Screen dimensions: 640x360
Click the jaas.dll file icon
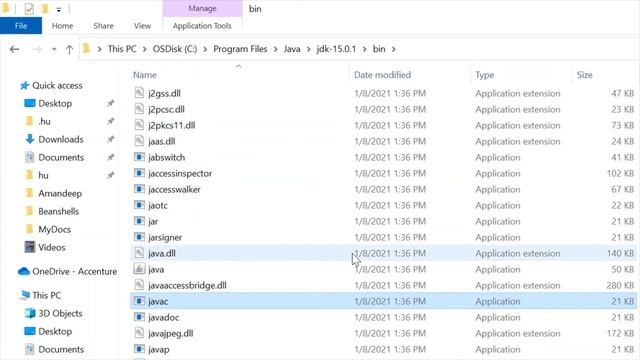(x=139, y=141)
